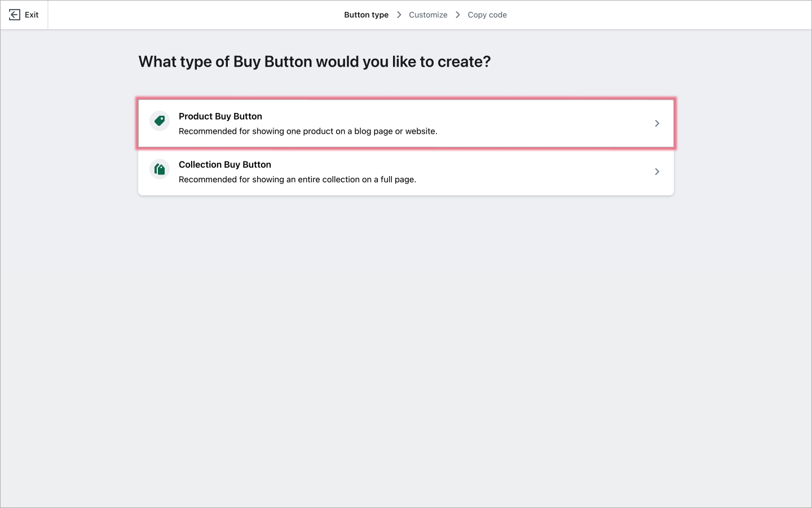Click the 'What type of Buy Button' heading
Screen dimensions: 812x508
pyautogui.click(x=314, y=62)
